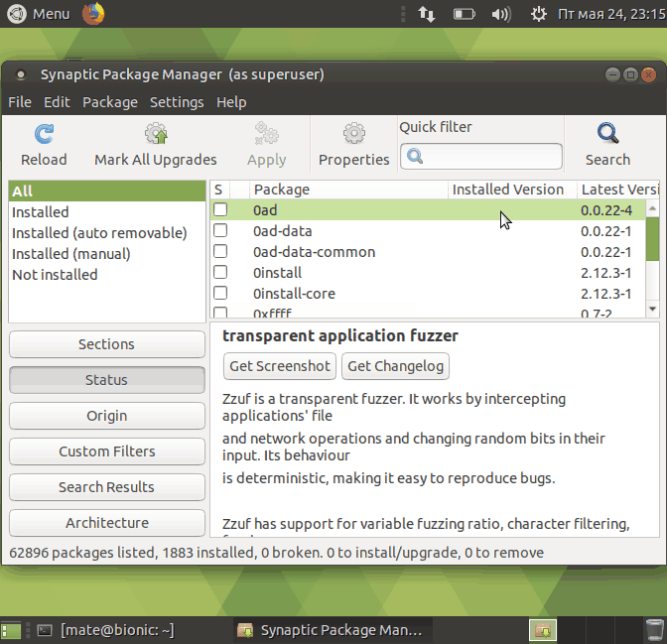This screenshot has height=644, width=667.
Task: Open Properties from the toolbar
Action: 354,145
